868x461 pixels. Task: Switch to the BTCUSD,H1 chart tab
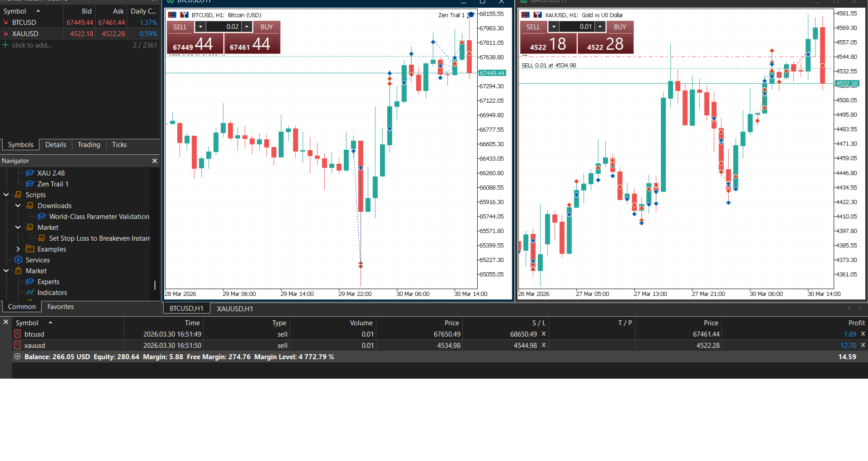186,309
